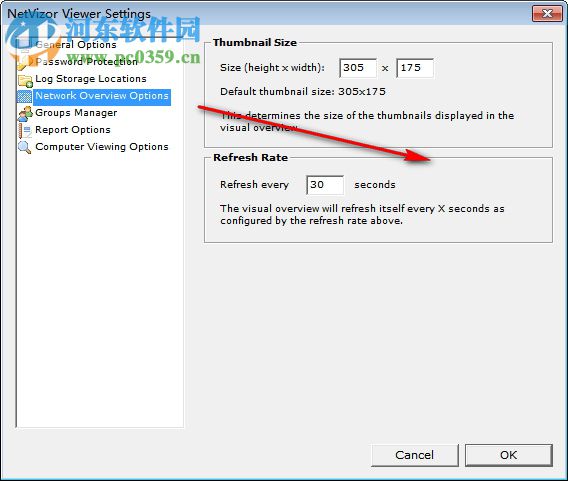Click the 'Thumbnail Size' group heading
Image resolution: width=568 pixels, height=481 pixels.
255,43
